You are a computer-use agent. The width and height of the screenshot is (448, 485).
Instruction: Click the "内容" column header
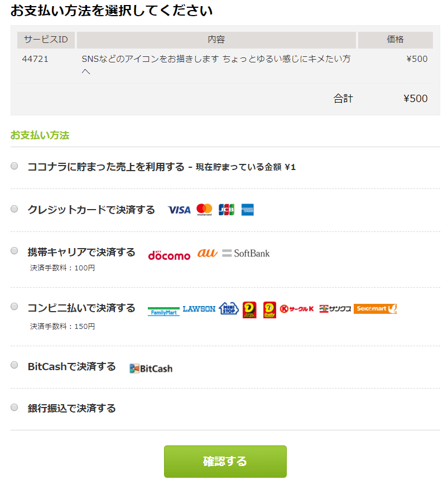216,40
